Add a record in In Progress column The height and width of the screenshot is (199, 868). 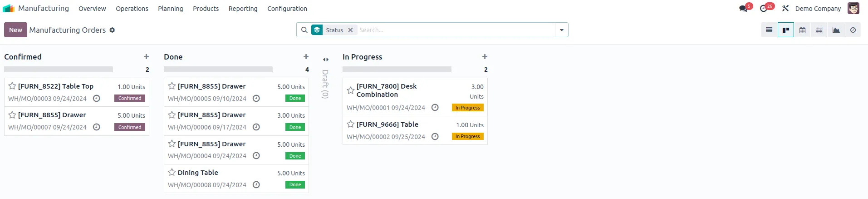point(485,57)
